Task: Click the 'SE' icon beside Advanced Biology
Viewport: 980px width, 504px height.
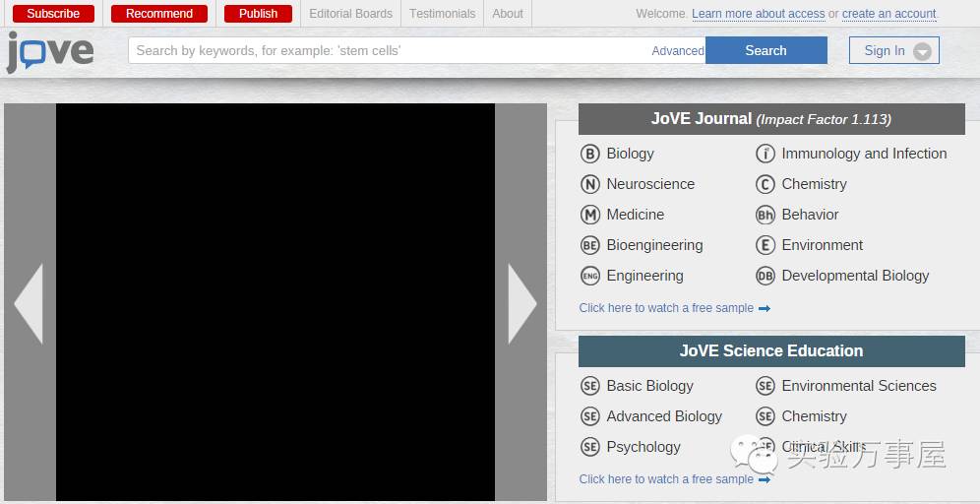Action: (x=590, y=416)
